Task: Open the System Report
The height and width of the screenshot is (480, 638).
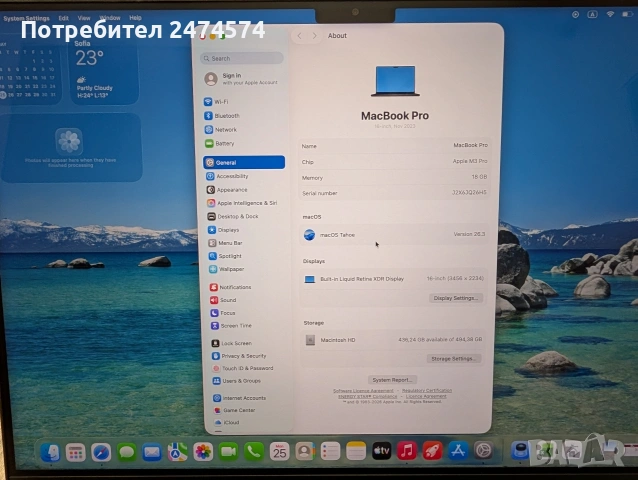Action: (392, 380)
